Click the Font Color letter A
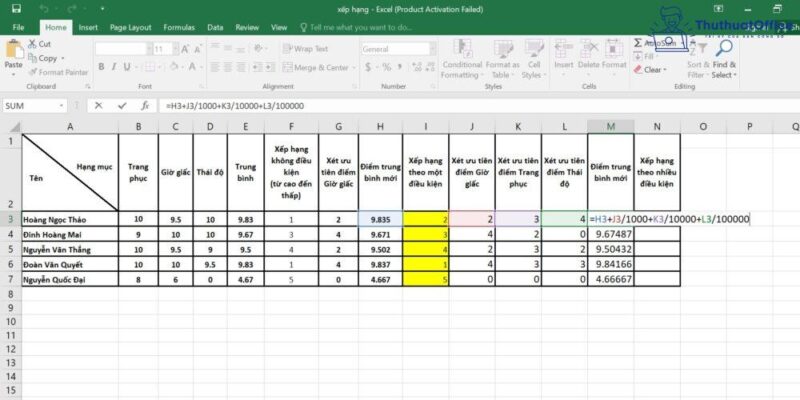Image resolution: width=800 pixels, height=400 pixels. pos(192,67)
